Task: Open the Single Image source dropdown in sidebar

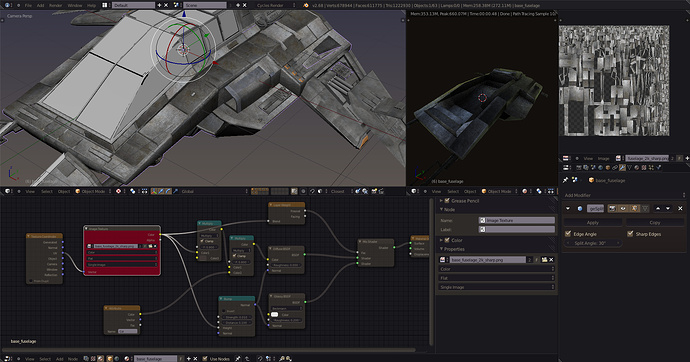Action: [x=497, y=287]
